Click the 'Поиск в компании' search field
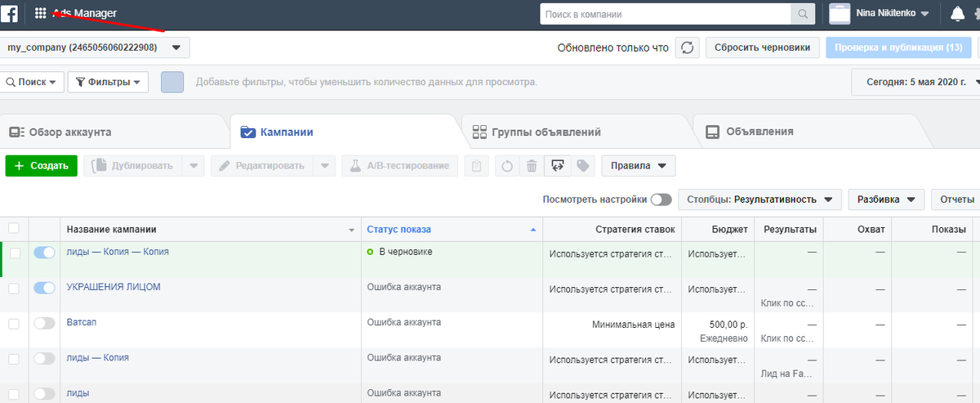 [665, 14]
